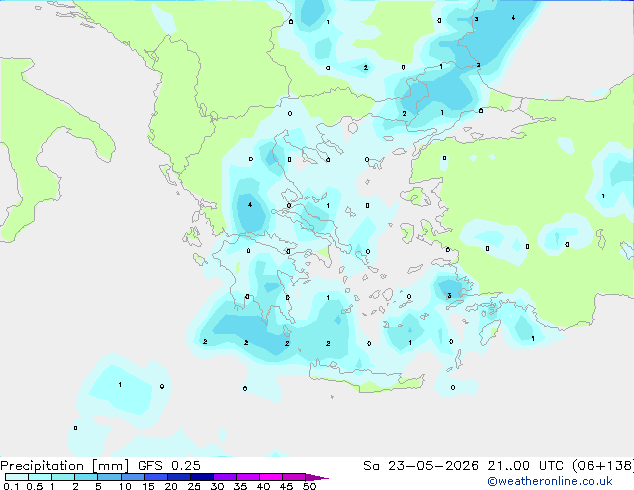
Task: Pick the 45–50 mm legend color swatch
Action: (294, 477)
